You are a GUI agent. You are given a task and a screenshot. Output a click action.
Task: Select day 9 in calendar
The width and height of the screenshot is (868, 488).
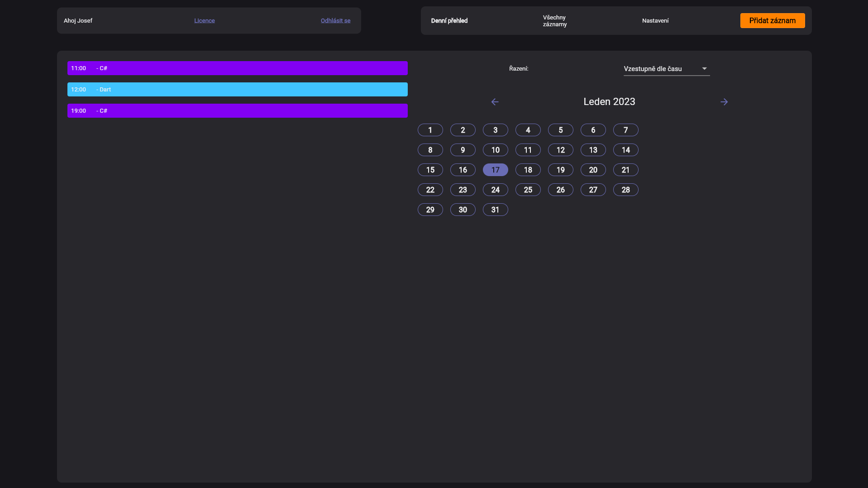click(463, 150)
